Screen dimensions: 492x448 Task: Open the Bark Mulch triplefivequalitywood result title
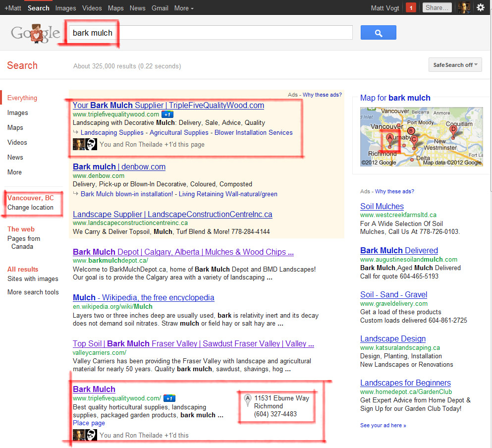point(94,390)
